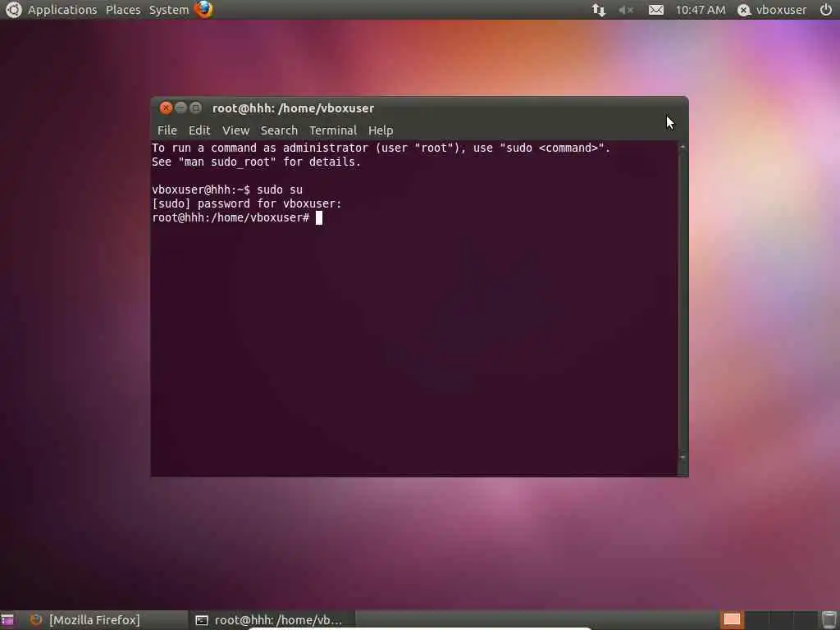The image size is (840, 630).
Task: Open the System menu
Action: (169, 10)
